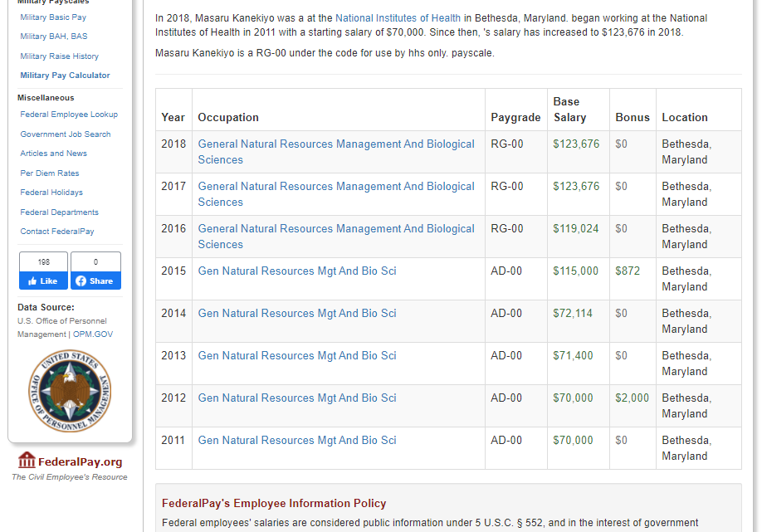Open the Military Pay Calculator
This screenshot has width=762, height=532.
[65, 76]
